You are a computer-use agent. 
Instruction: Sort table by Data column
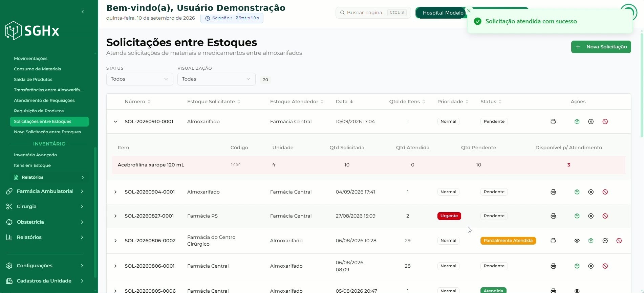pyautogui.click(x=344, y=102)
